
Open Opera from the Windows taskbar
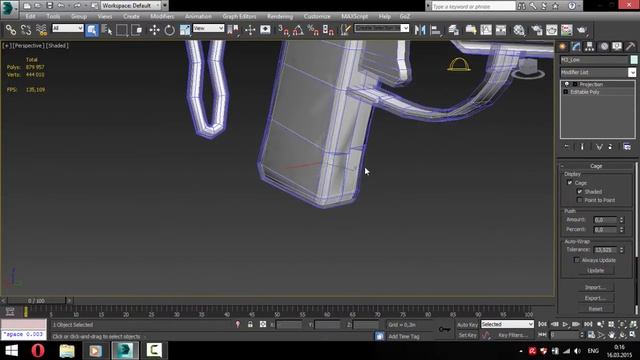coord(38,351)
